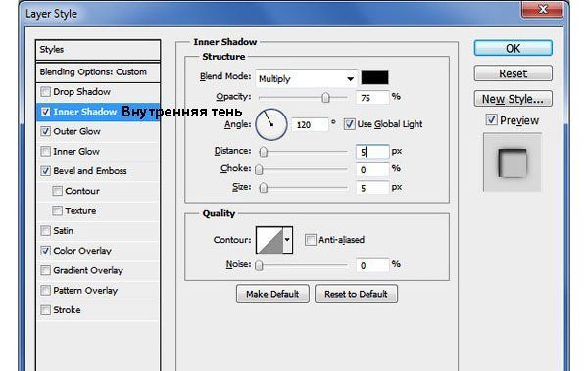This screenshot has width=588, height=371.
Task: Select the Satin style entry
Action: [x=63, y=231]
